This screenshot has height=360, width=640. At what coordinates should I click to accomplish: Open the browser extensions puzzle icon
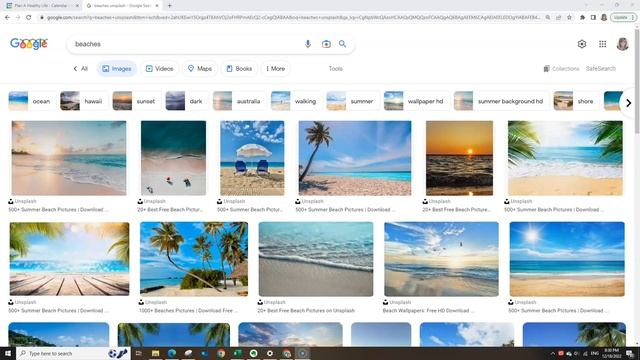pyautogui.click(x=582, y=18)
